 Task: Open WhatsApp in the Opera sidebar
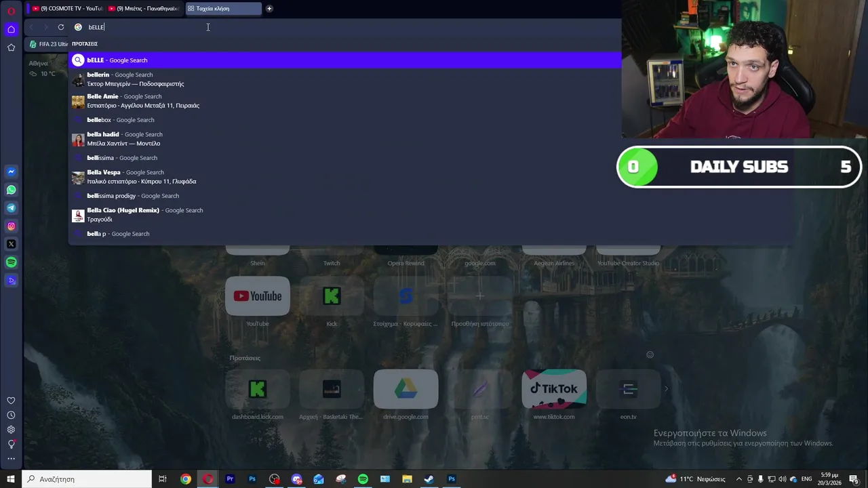[11, 190]
